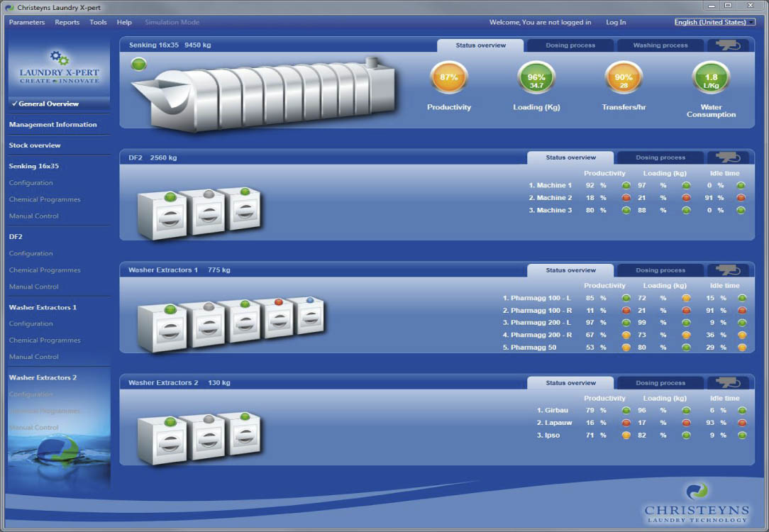Open Washer Extractors 2 in the sidebar
769x532 pixels.
pyautogui.click(x=43, y=377)
